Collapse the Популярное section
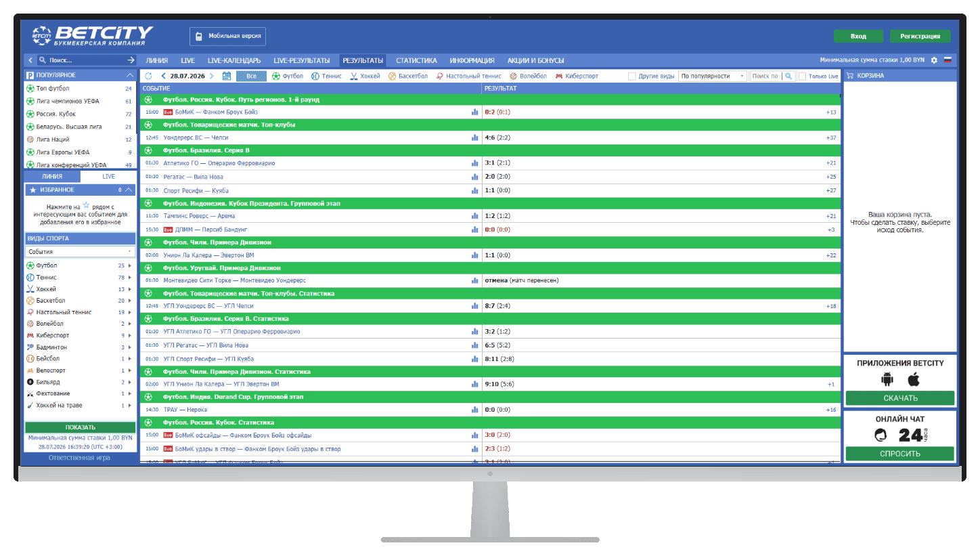This screenshot has height=556, width=980. pos(130,75)
